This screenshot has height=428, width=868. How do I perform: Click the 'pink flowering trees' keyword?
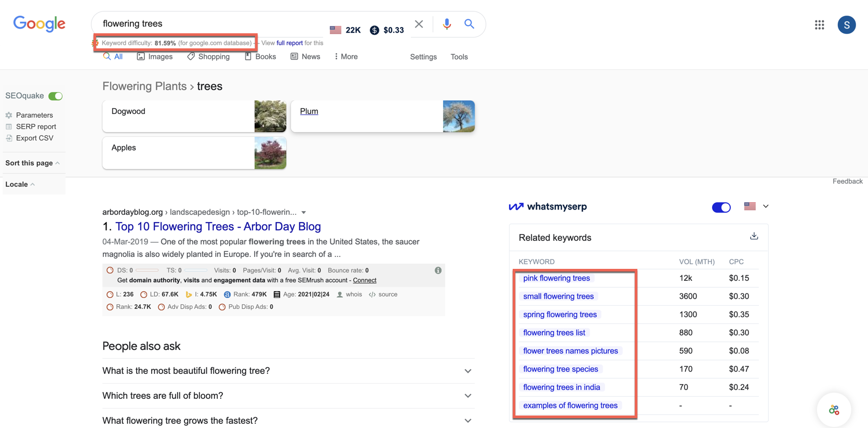[x=556, y=278]
